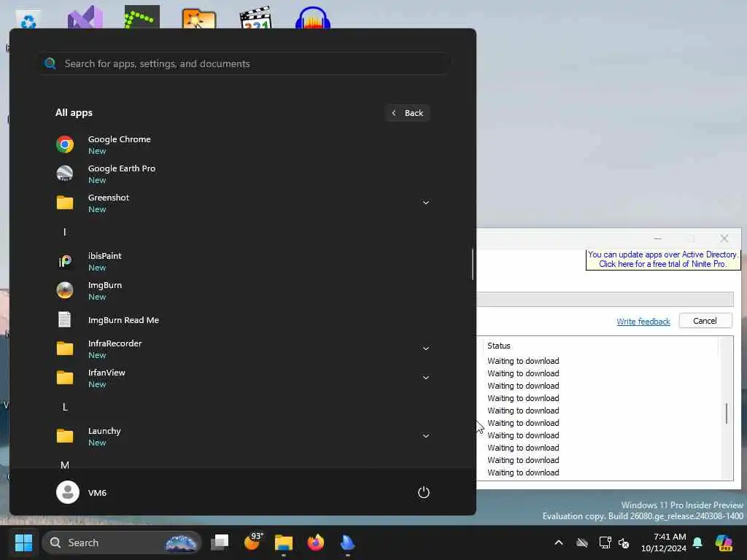Click the search magnifier in Start menu
This screenshot has height=560, width=747.
(50, 63)
